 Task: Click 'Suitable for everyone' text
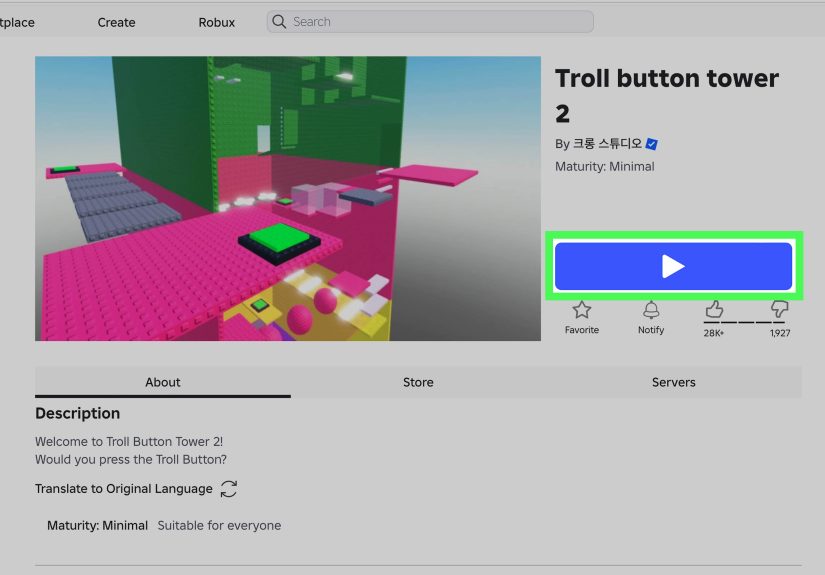(219, 526)
